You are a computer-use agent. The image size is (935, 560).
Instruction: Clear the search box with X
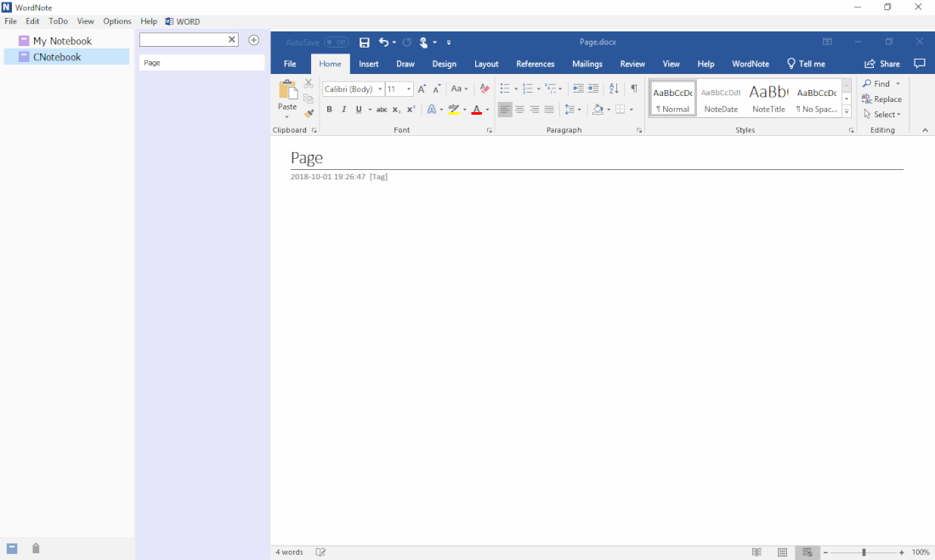(232, 39)
